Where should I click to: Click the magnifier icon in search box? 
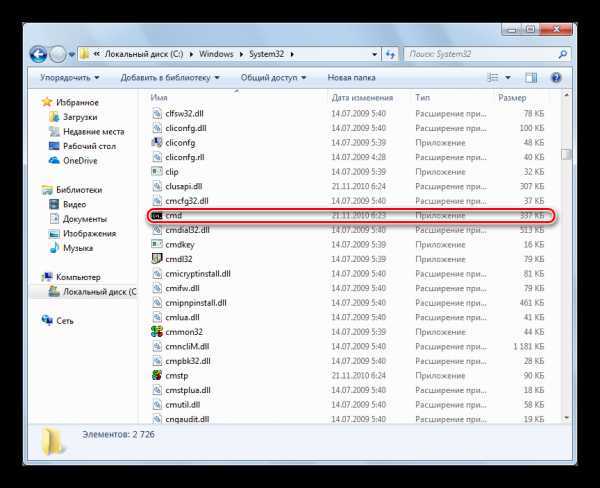click(x=562, y=54)
